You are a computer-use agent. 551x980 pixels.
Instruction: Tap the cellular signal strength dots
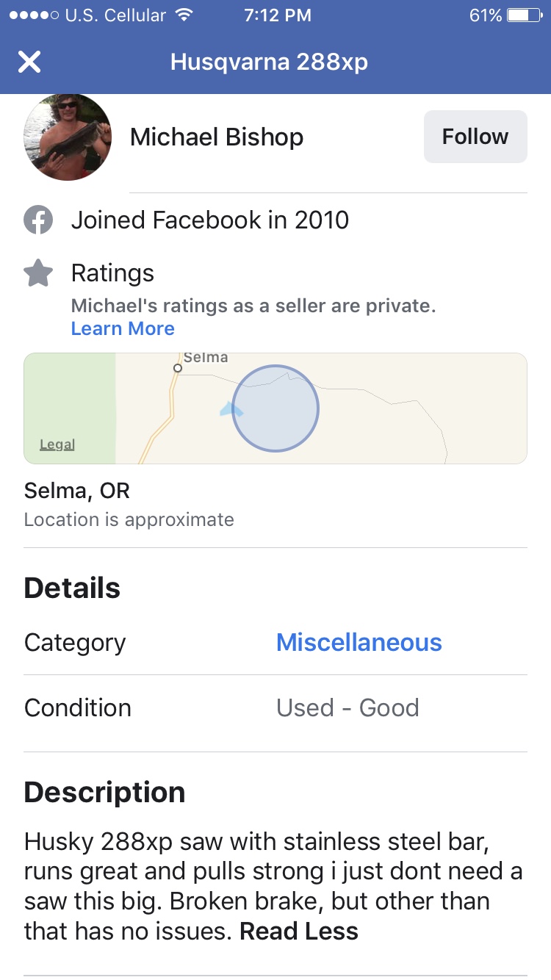point(31,15)
